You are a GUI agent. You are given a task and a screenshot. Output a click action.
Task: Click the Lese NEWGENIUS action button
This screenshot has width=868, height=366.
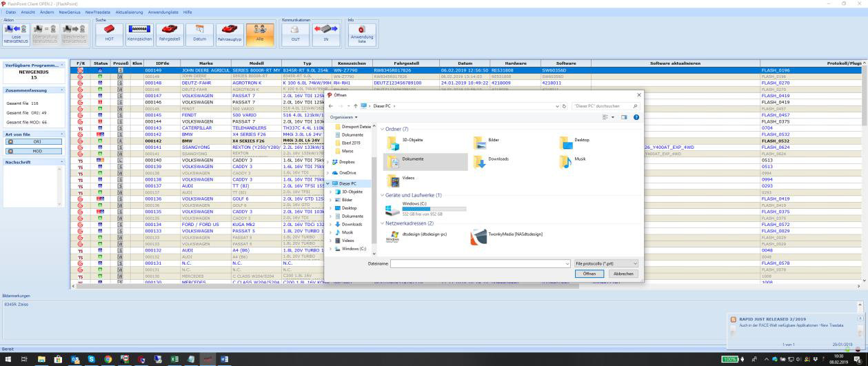pyautogui.click(x=14, y=35)
